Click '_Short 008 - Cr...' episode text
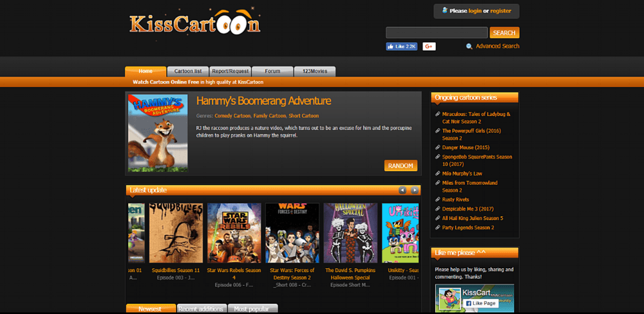Screen dimensions: 644x314 (x=292, y=285)
